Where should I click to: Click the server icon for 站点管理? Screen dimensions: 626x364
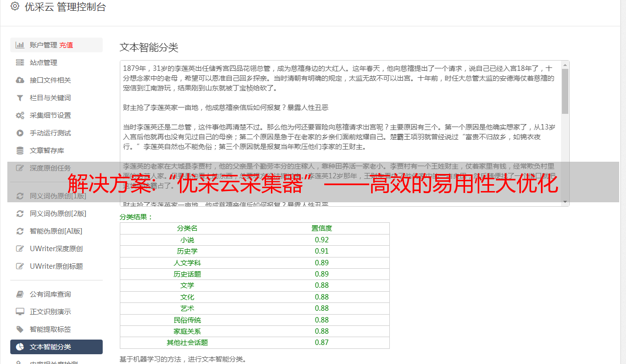pos(20,63)
